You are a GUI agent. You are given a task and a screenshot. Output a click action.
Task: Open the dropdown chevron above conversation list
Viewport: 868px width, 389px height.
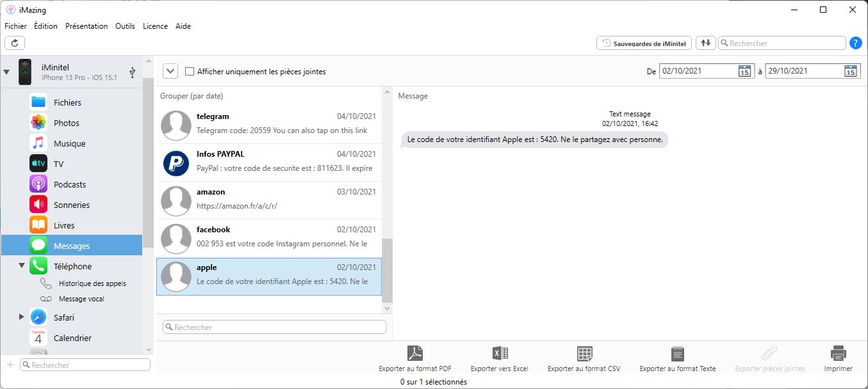click(170, 71)
